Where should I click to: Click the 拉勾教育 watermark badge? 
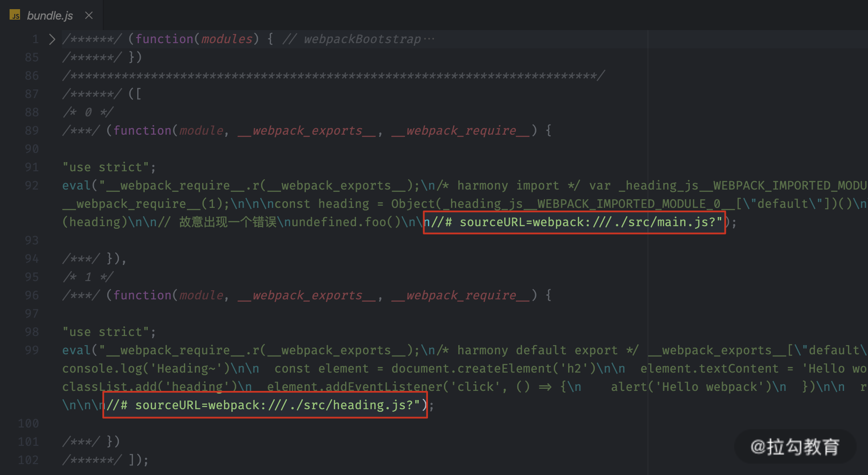[795, 447]
